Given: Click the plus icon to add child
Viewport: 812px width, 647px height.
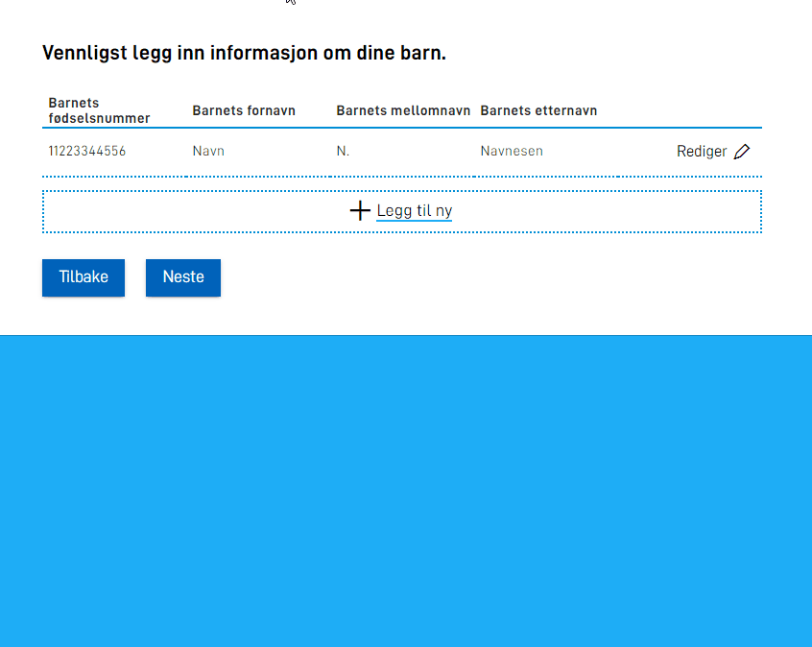Looking at the screenshot, I should tap(360, 211).
